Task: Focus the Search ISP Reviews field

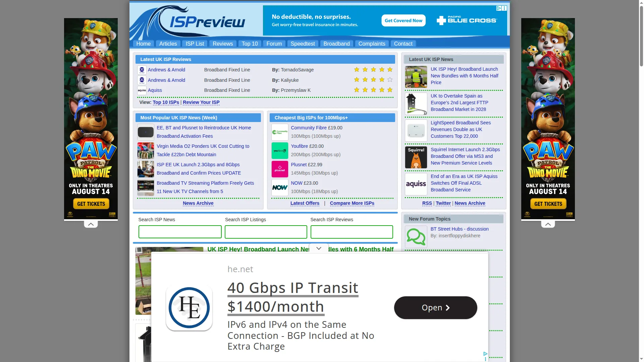Action: click(352, 232)
